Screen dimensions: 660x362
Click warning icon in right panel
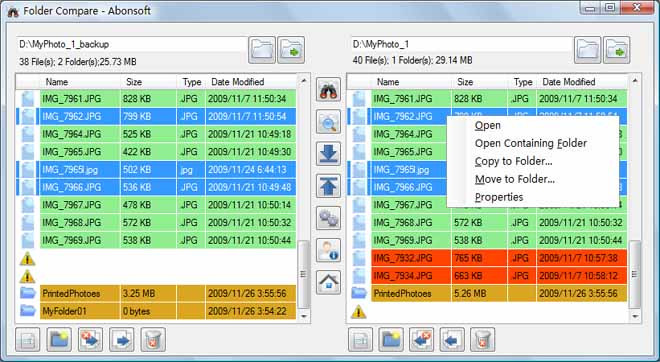click(x=359, y=311)
